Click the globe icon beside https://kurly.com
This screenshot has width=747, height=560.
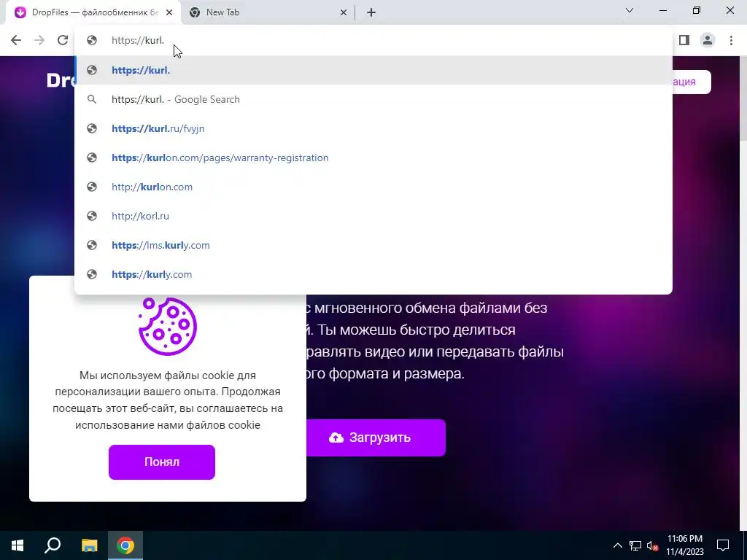[91, 274]
